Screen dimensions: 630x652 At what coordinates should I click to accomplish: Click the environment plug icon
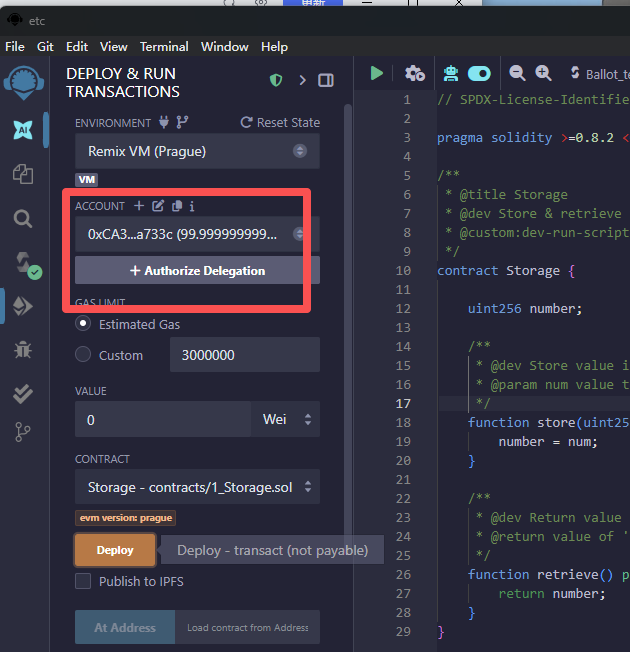164,122
